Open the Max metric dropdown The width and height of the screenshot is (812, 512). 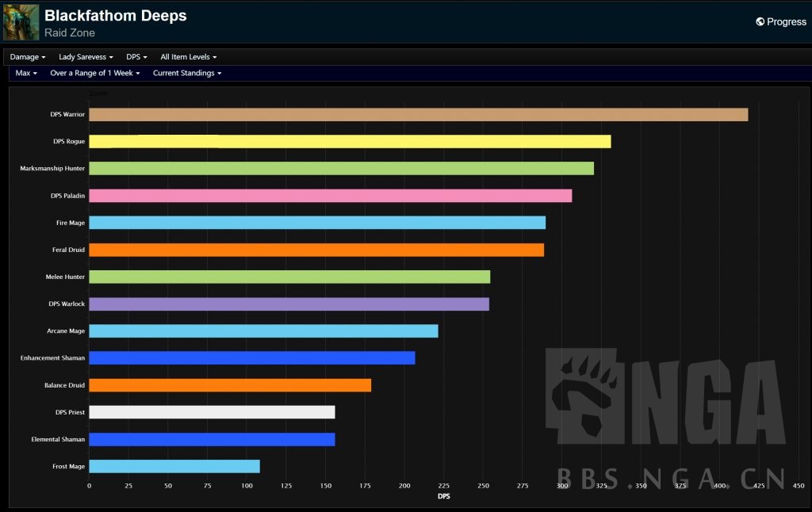pos(26,73)
